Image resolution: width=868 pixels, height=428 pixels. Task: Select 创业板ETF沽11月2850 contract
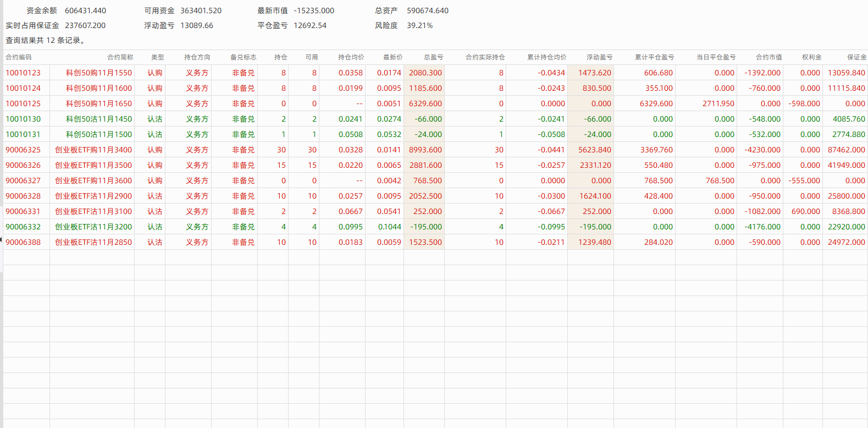pos(93,242)
